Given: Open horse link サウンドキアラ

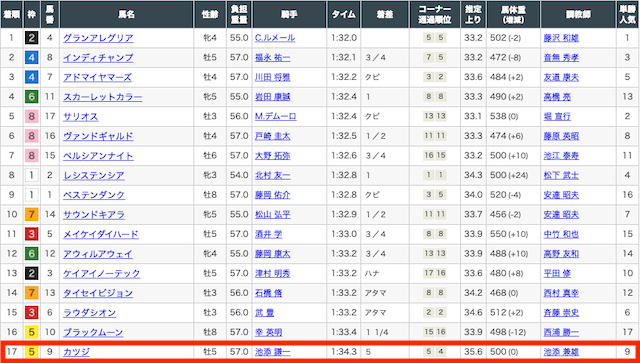Looking at the screenshot, I should 93,214.
